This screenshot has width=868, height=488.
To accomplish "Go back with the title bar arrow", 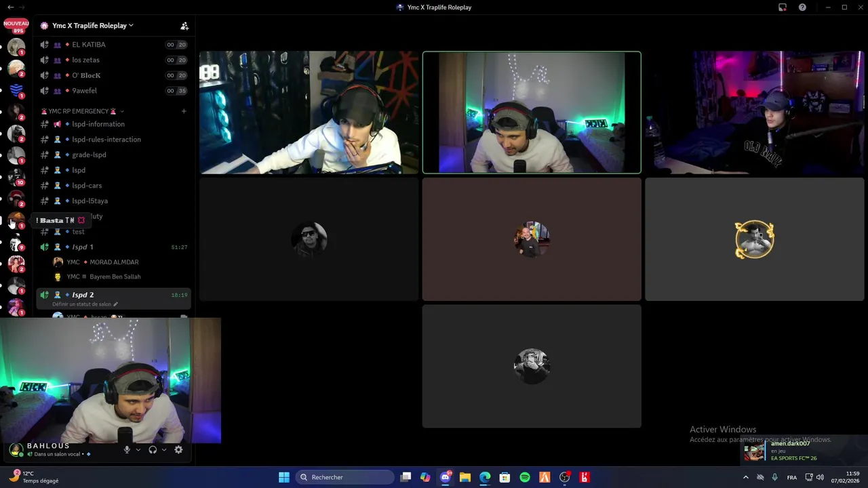I will point(11,7).
